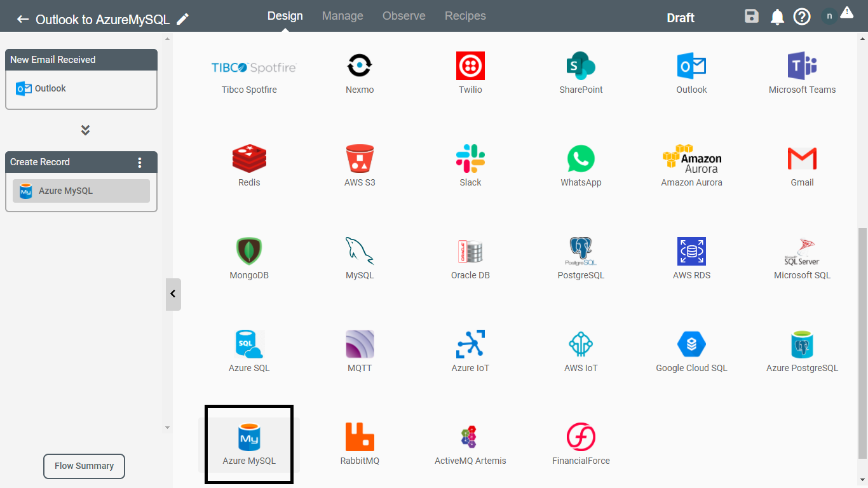The image size is (868, 488).
Task: Select the FinancialForce connector
Action: pyautogui.click(x=581, y=445)
